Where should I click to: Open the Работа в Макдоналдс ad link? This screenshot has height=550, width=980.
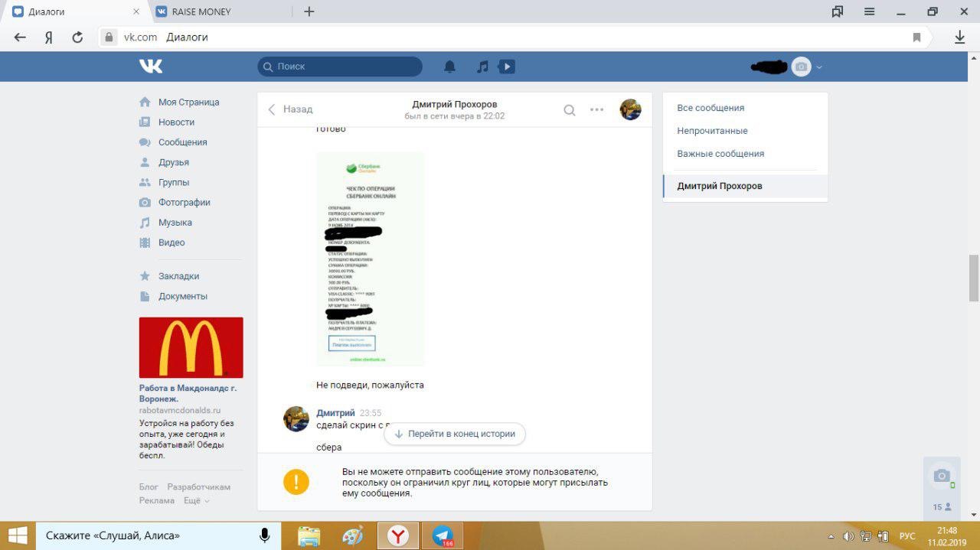tap(188, 393)
